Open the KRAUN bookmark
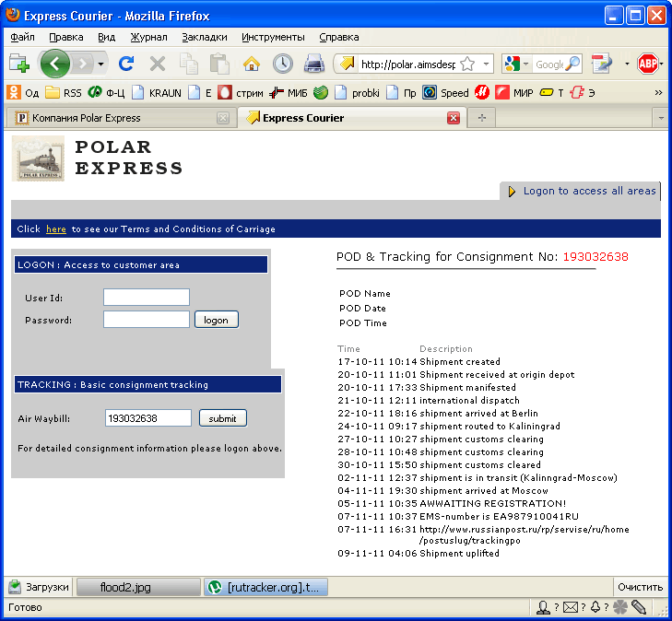The image size is (672, 621). click(157, 92)
